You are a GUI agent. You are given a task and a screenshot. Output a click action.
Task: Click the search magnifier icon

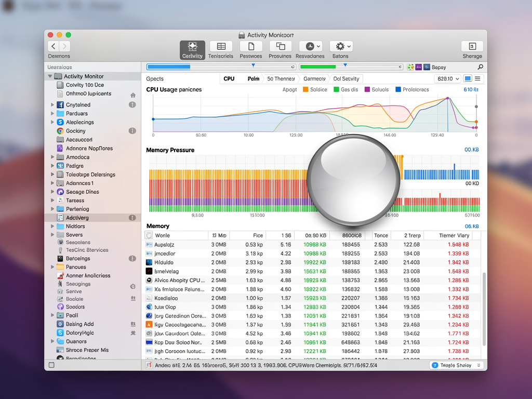[x=480, y=67]
